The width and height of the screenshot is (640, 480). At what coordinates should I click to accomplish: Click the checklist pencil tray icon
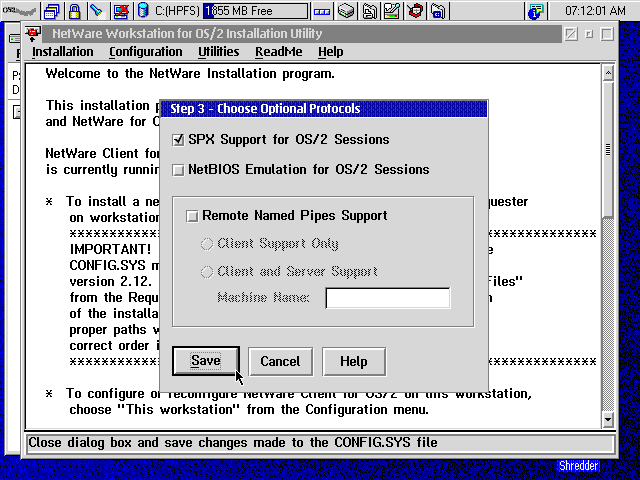pyautogui.click(x=392, y=11)
